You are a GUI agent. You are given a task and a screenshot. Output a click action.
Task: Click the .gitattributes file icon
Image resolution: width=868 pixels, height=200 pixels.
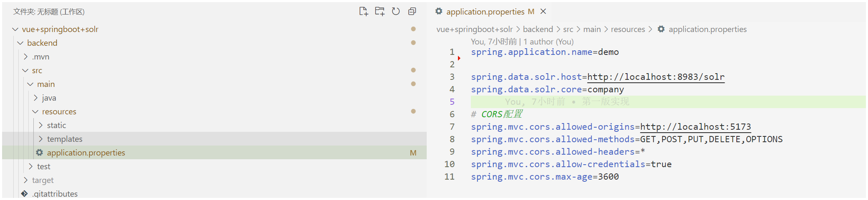point(25,194)
